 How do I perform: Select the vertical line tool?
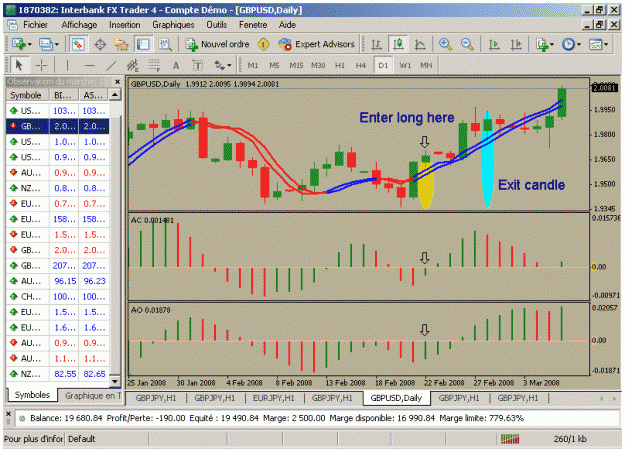pos(67,65)
